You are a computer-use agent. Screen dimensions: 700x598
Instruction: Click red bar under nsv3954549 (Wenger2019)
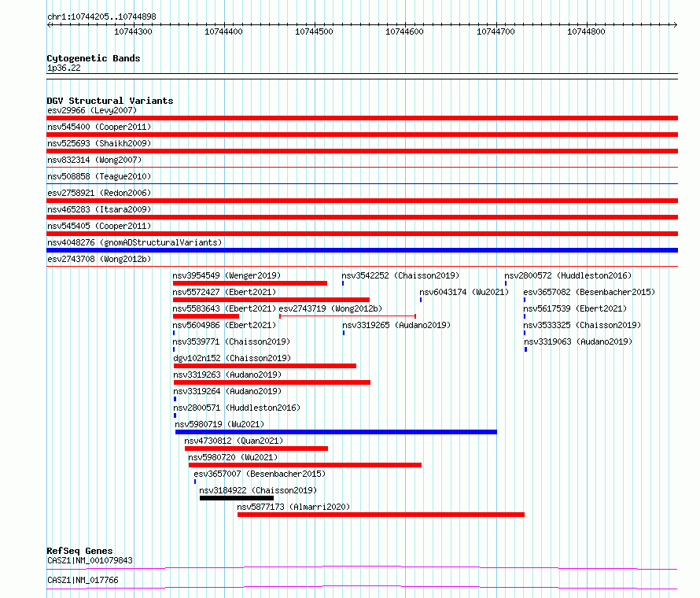coord(250,283)
